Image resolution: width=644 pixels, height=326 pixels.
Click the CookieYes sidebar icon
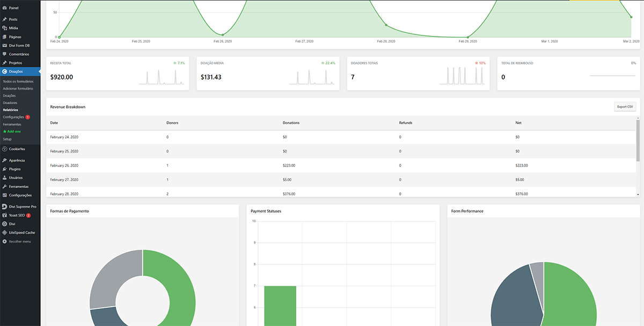point(4,149)
